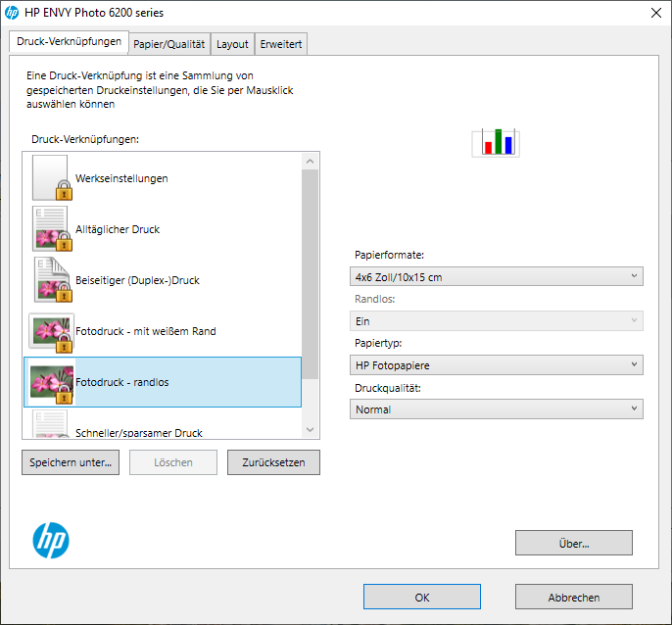The width and height of the screenshot is (672, 625).
Task: Click the Beiseitiger (Duplex-)Druck shortcut icon
Action: pyautogui.click(x=53, y=280)
